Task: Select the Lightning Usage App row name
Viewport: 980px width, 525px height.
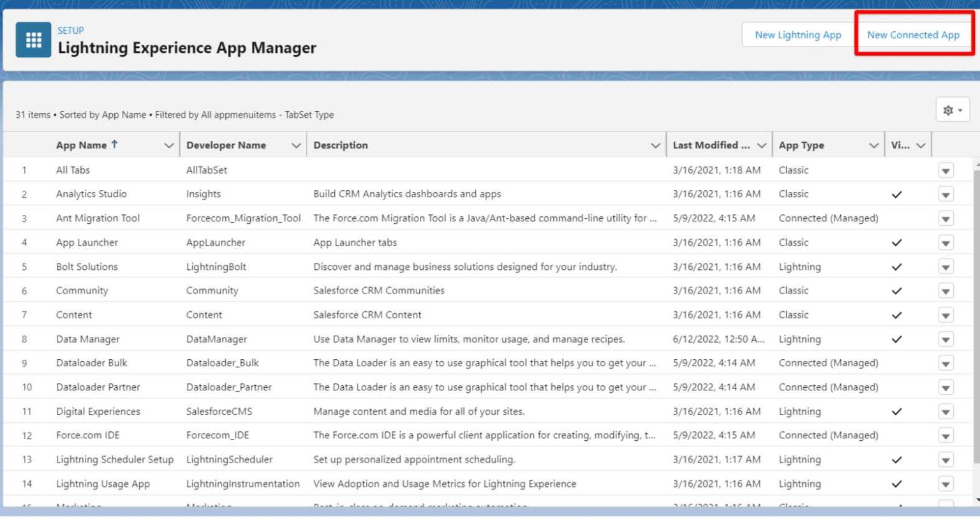Action: (103, 484)
